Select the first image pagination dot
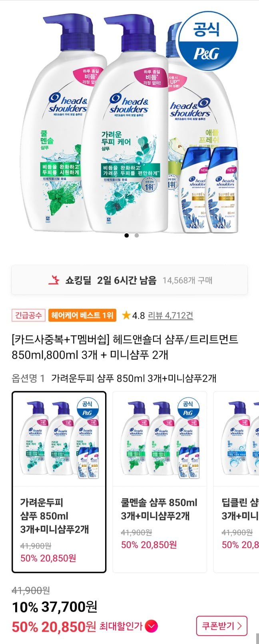This screenshot has width=259, height=644. [x=127, y=235]
